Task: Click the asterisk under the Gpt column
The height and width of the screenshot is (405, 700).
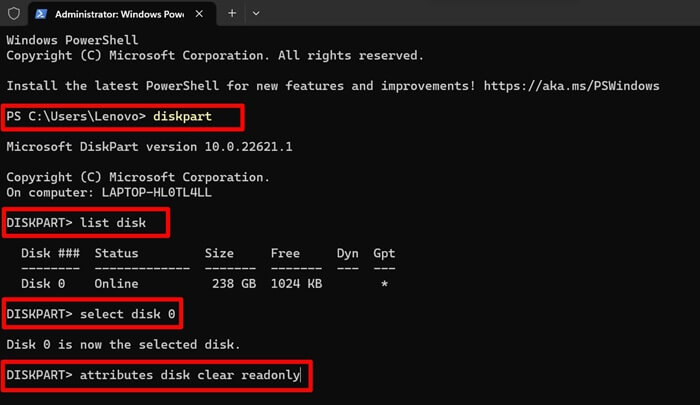Action: coord(384,284)
